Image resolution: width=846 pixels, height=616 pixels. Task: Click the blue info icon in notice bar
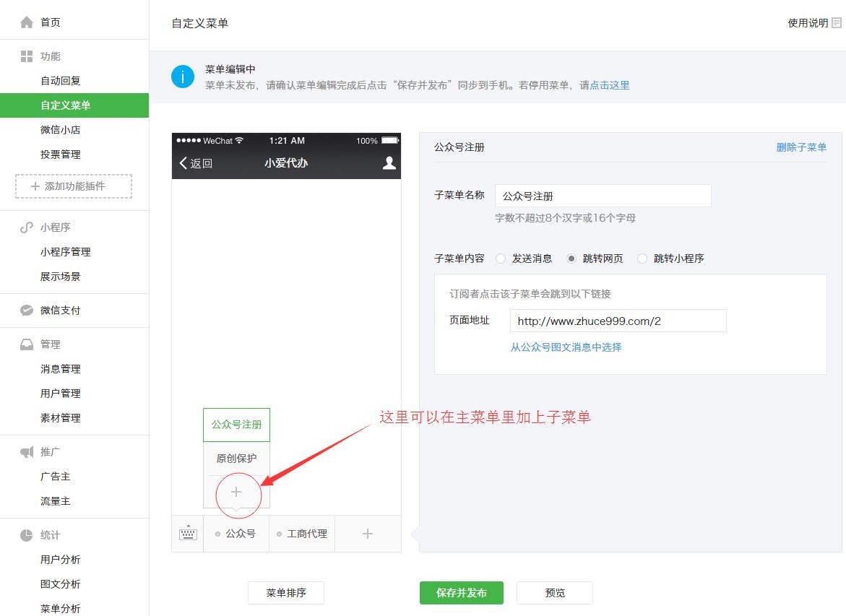pos(183,77)
